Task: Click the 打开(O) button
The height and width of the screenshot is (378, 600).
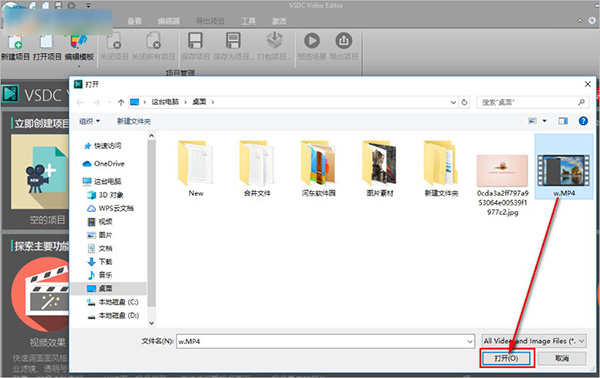Action: coord(506,358)
